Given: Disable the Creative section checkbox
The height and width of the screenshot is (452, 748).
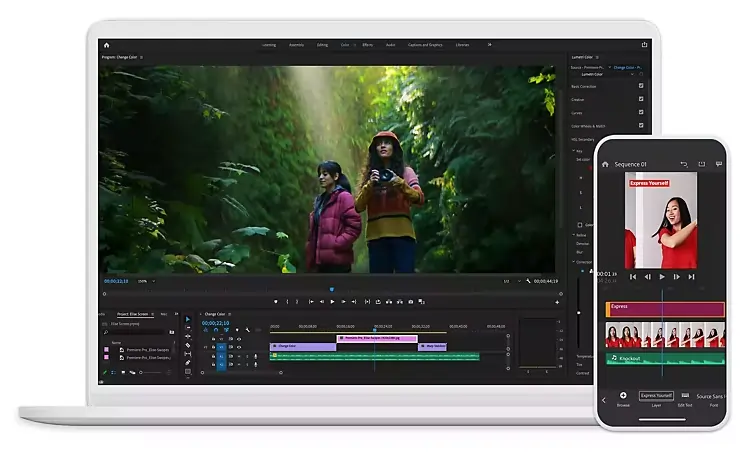Looking at the screenshot, I should 641,99.
